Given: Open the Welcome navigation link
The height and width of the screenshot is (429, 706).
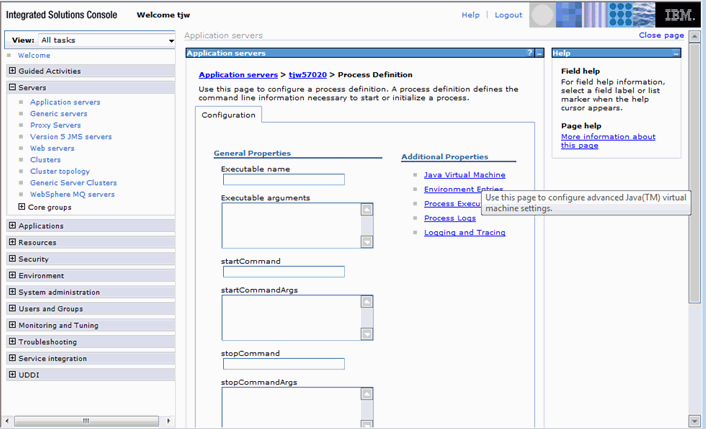Looking at the screenshot, I should pos(34,55).
